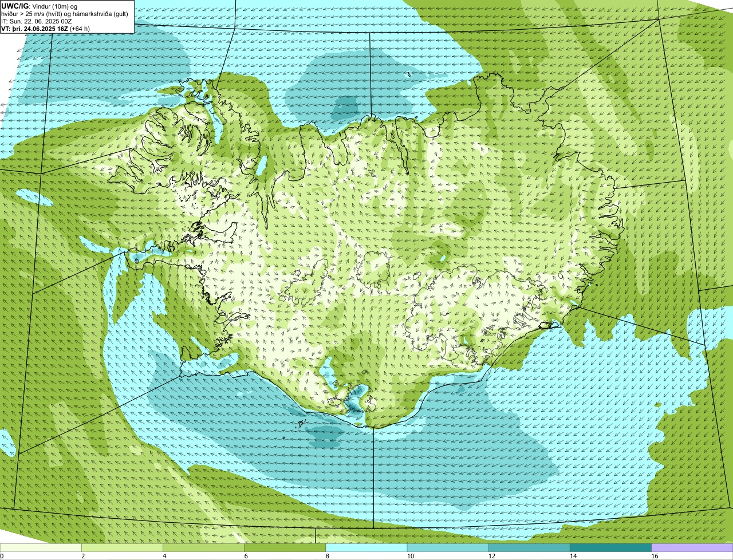Click the 12–14 m/s teal legend segment
733x560 pixels.
click(529, 548)
